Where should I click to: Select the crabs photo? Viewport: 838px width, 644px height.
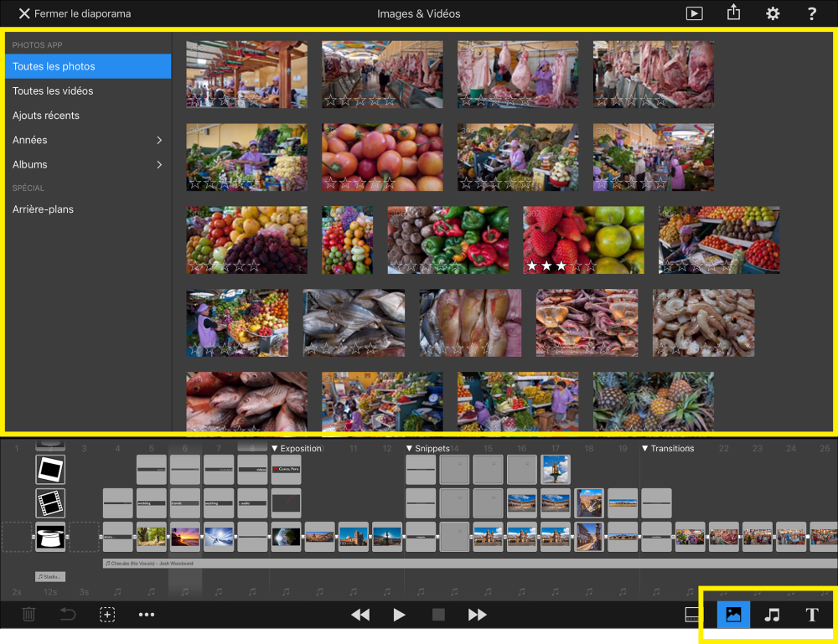(587, 322)
